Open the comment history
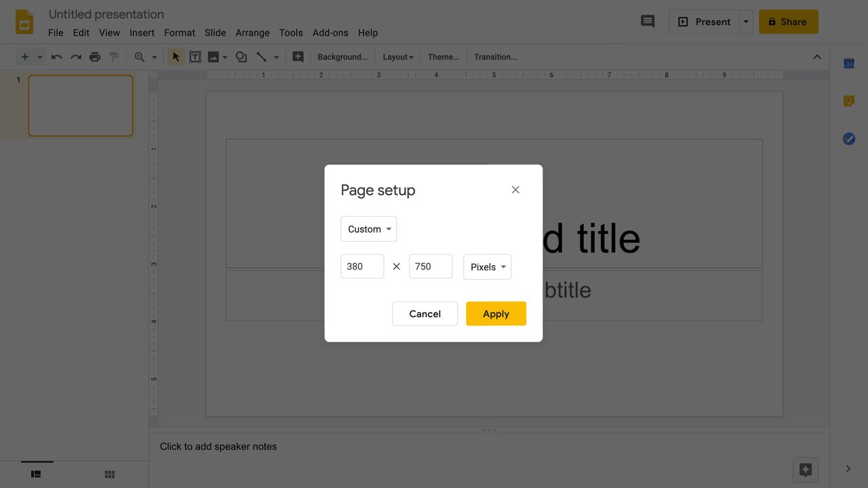The width and height of the screenshot is (868, 488). coord(647,22)
